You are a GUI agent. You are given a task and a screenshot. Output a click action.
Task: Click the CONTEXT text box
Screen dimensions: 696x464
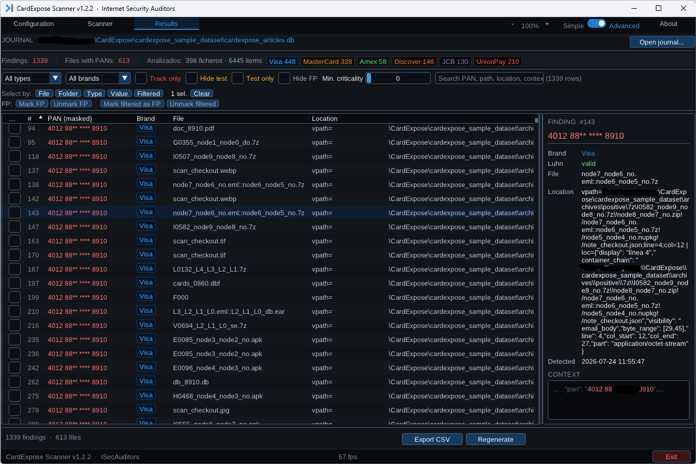(618, 400)
